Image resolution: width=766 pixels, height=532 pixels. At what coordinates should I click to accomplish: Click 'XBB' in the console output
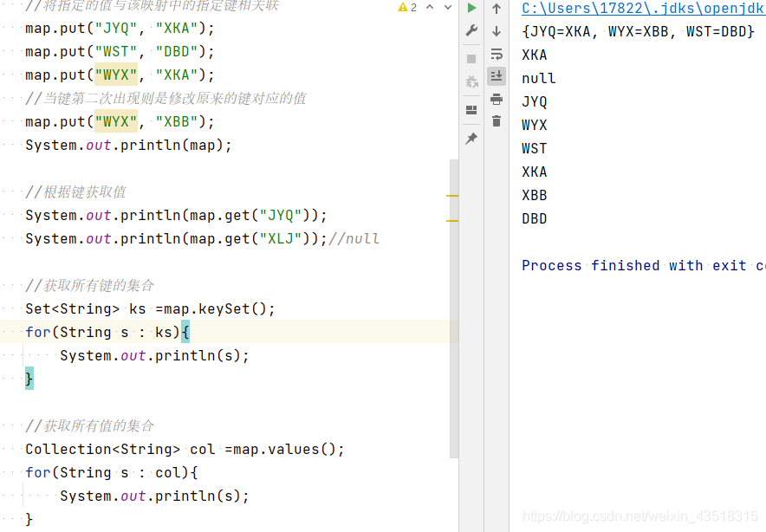[x=535, y=196]
